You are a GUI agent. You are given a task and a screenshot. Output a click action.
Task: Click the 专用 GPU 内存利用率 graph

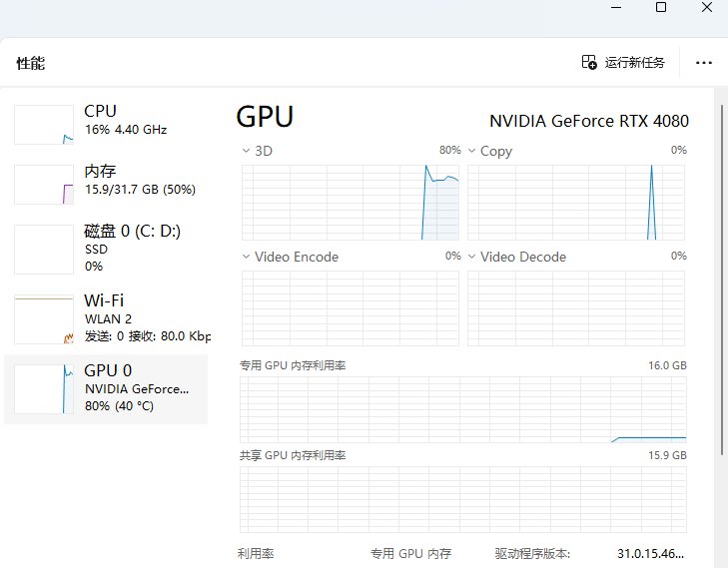click(x=463, y=409)
